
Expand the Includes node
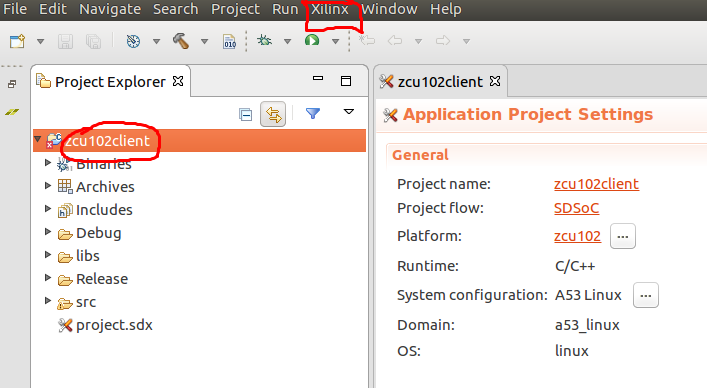click(48, 208)
